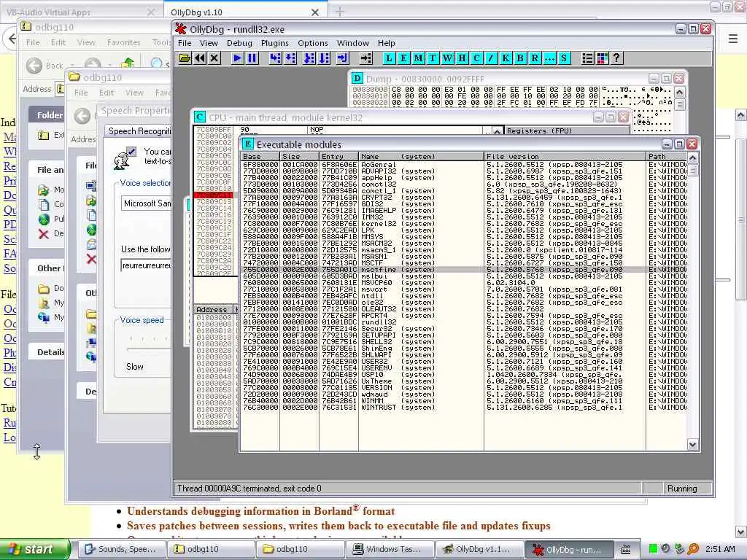Click the preview text field in Speech Properties
Screen dimensions: 747x560
pyautogui.click(x=146, y=265)
